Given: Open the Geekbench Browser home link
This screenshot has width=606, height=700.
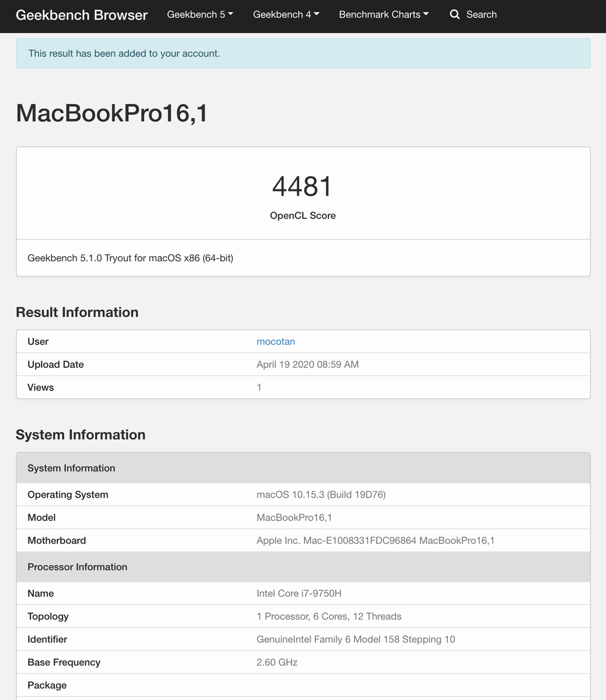Looking at the screenshot, I should [x=82, y=15].
